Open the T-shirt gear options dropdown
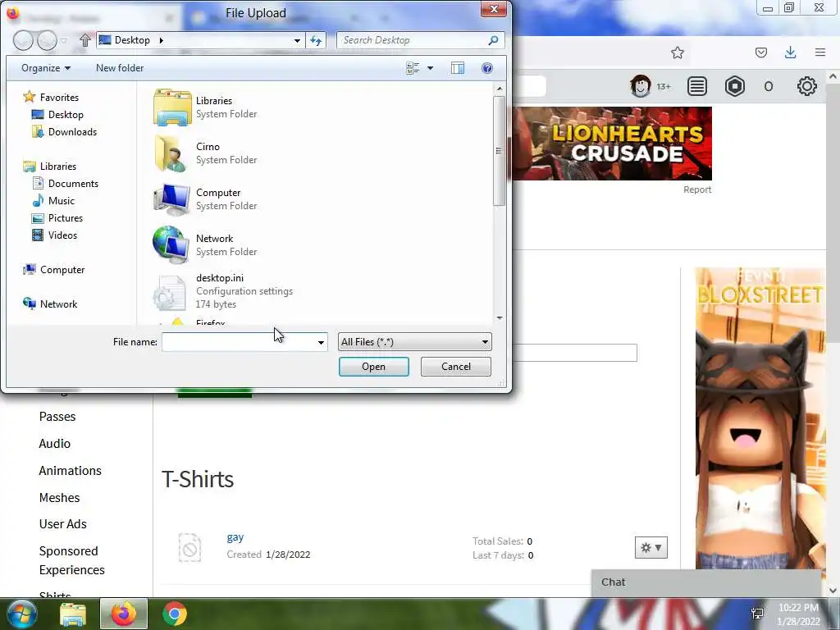Viewport: 840px width, 630px height. [651, 547]
